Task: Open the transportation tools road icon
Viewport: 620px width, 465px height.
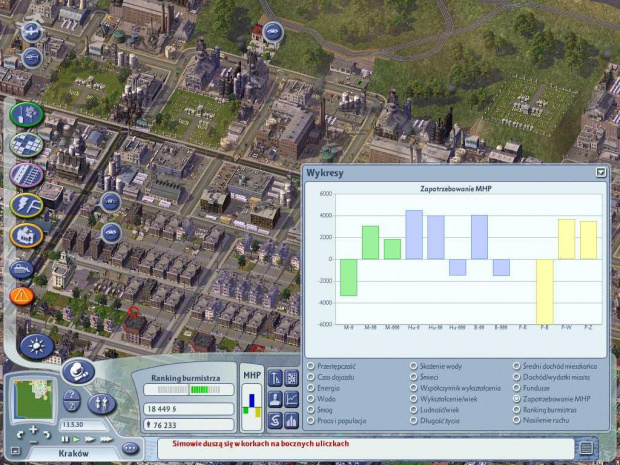Action: pos(26,175)
